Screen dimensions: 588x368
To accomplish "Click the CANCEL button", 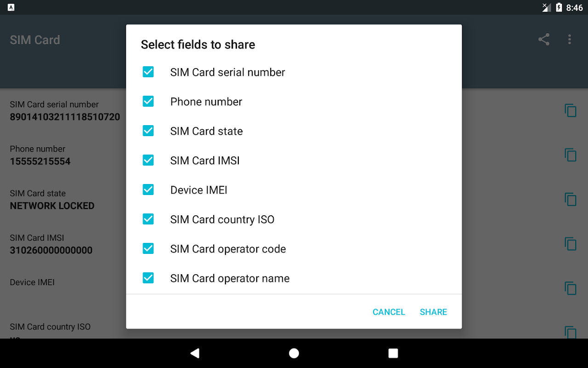I will (389, 312).
